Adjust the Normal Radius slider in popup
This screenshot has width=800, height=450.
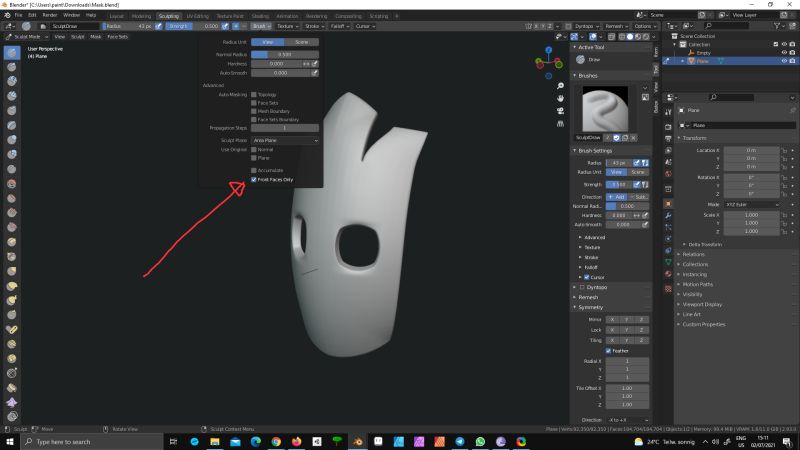click(285, 55)
